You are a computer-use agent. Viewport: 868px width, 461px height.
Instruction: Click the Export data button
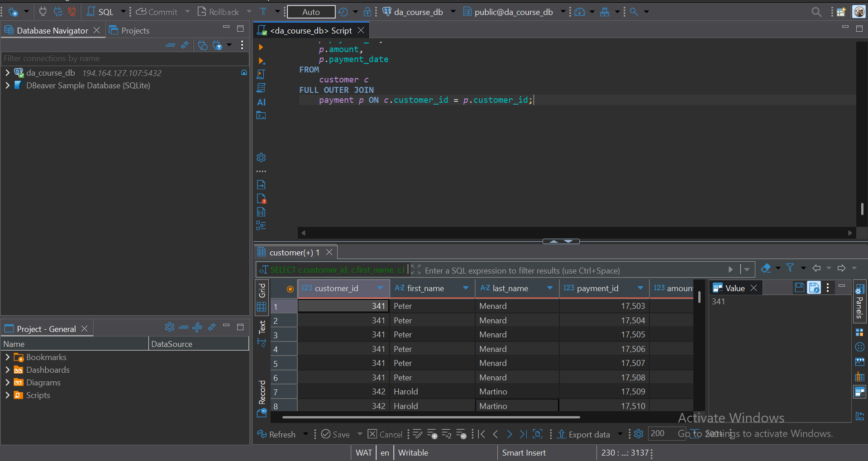(x=583, y=434)
